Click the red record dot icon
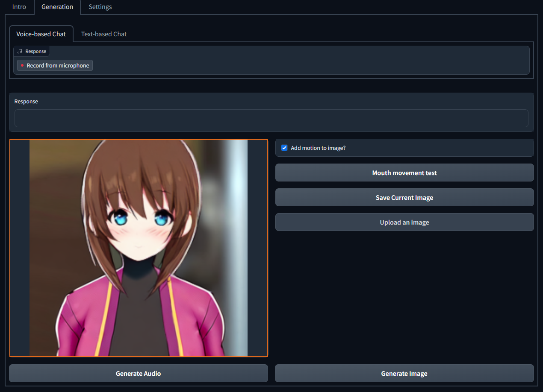Screen dimensions: 543x392 tap(22, 65)
